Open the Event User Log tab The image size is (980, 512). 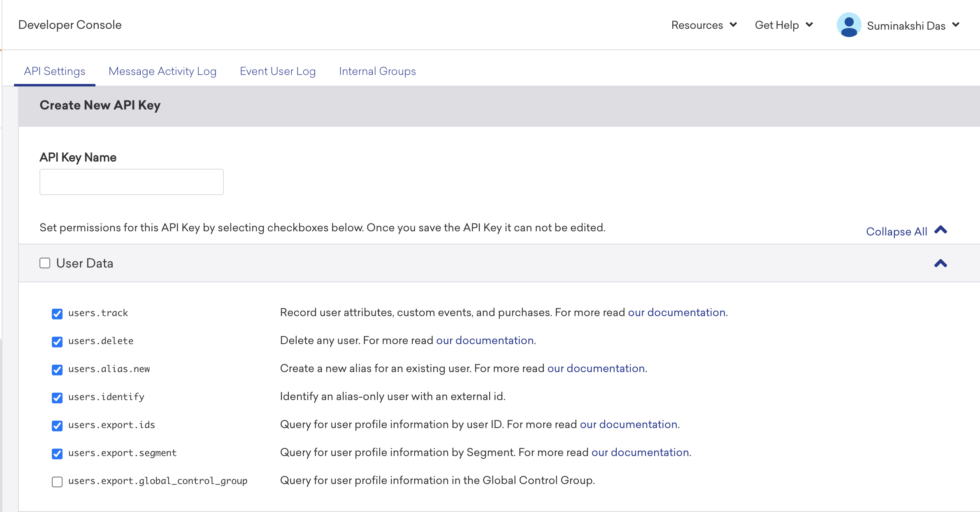(x=277, y=71)
